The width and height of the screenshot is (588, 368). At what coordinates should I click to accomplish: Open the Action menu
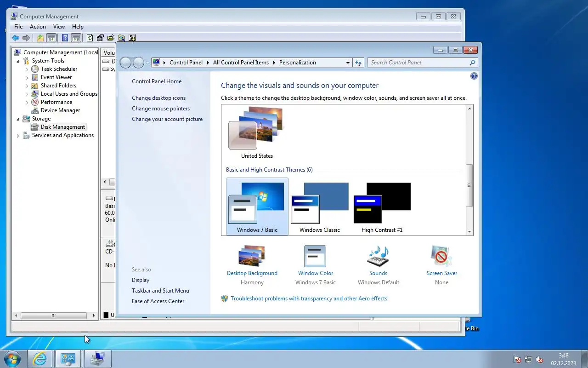38,27
